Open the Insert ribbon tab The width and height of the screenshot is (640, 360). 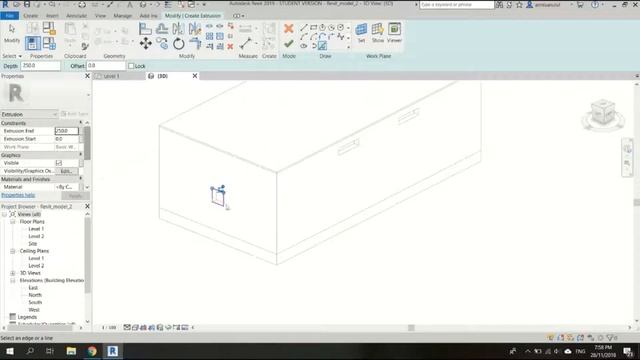(52, 16)
